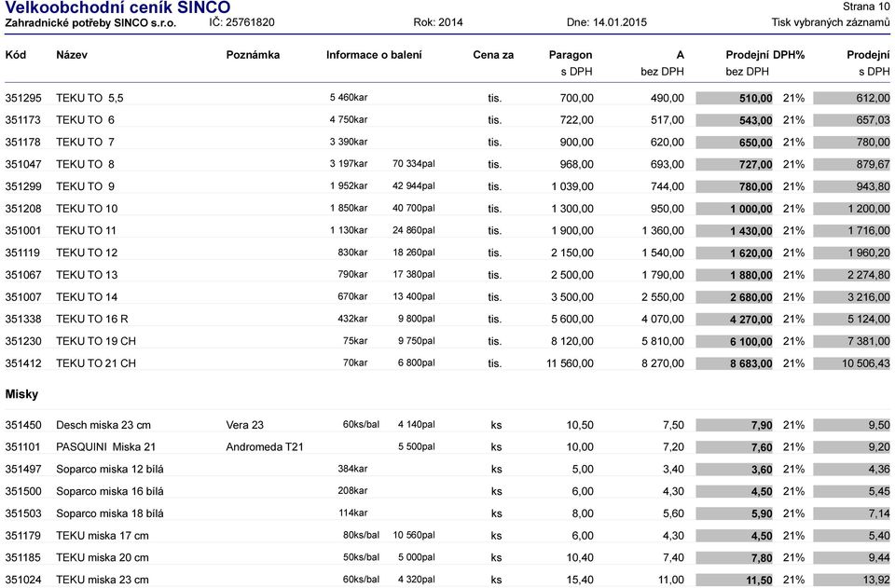Select product code 351067
This screenshot has height=588, width=895.
pos(23,275)
